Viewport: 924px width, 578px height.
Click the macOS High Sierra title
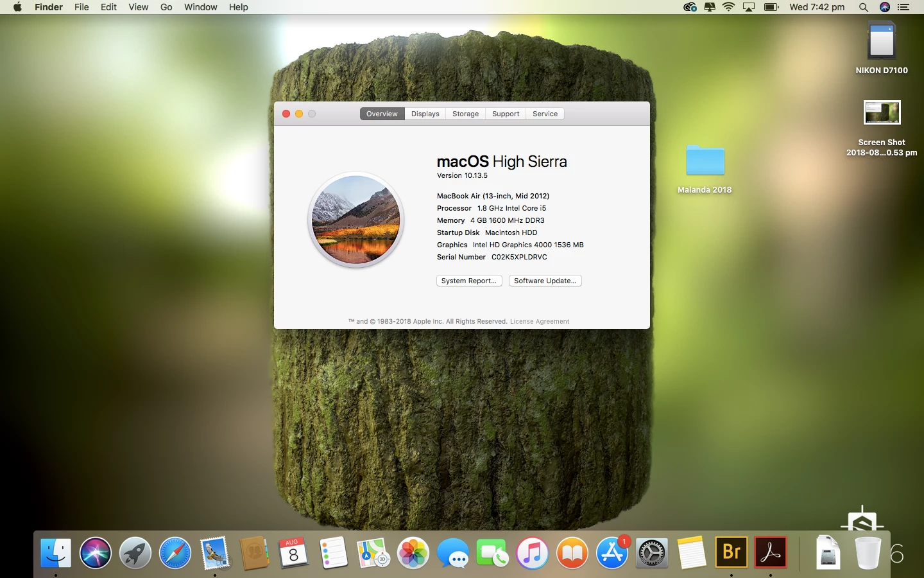[x=502, y=161]
